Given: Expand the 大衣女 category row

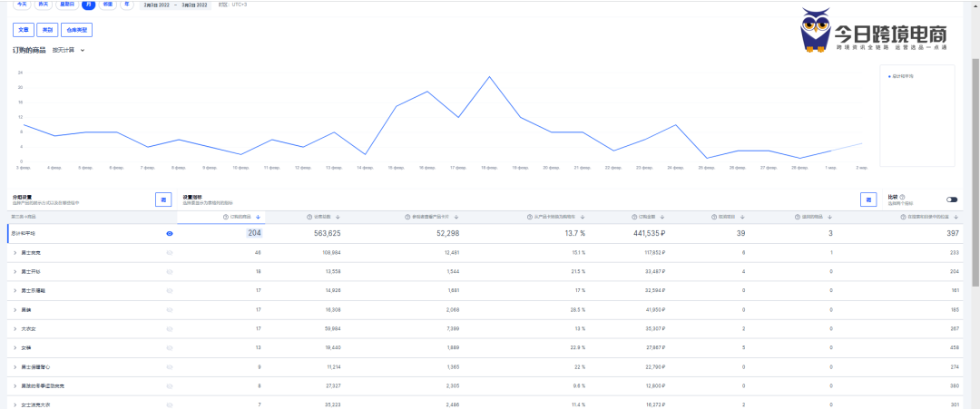Looking at the screenshot, I should 15,329.
